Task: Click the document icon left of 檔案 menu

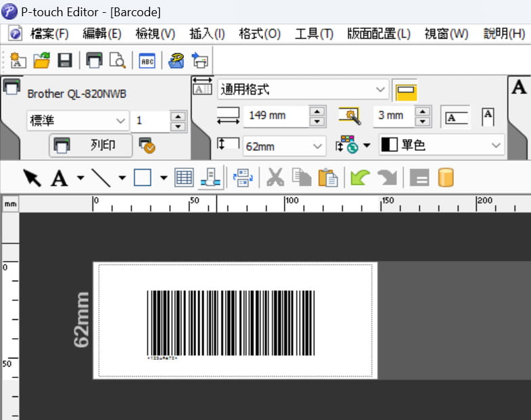Action: pyautogui.click(x=16, y=34)
